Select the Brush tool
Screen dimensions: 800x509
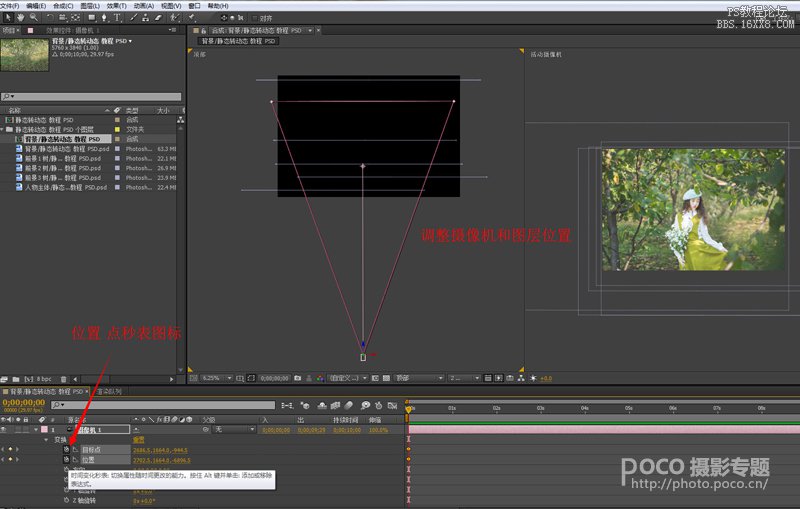tap(134, 17)
